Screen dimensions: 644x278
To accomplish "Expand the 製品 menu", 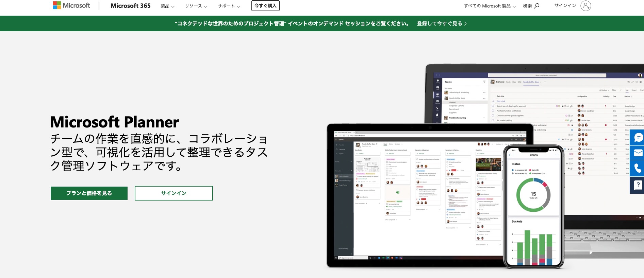I will click(x=167, y=6).
